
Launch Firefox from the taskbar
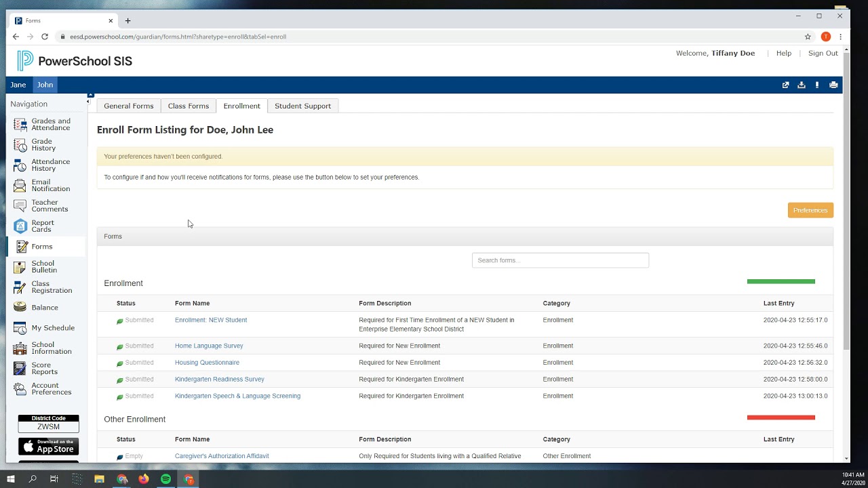(144, 479)
